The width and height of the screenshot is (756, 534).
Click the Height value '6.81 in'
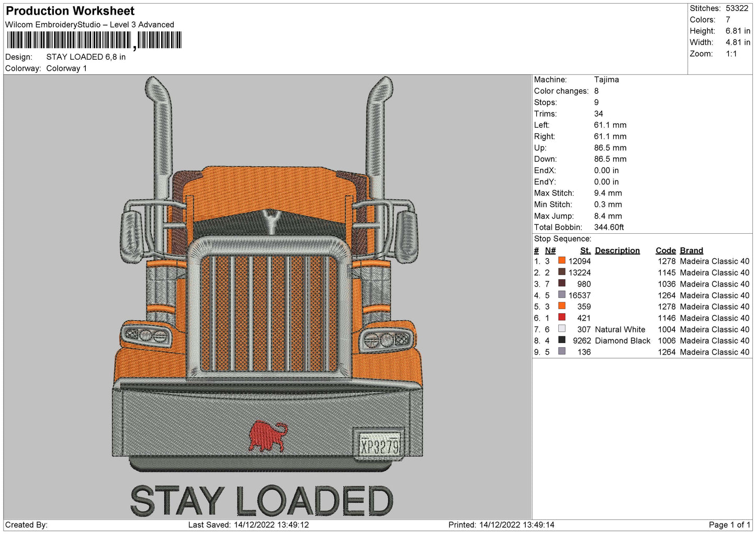pyautogui.click(x=738, y=31)
